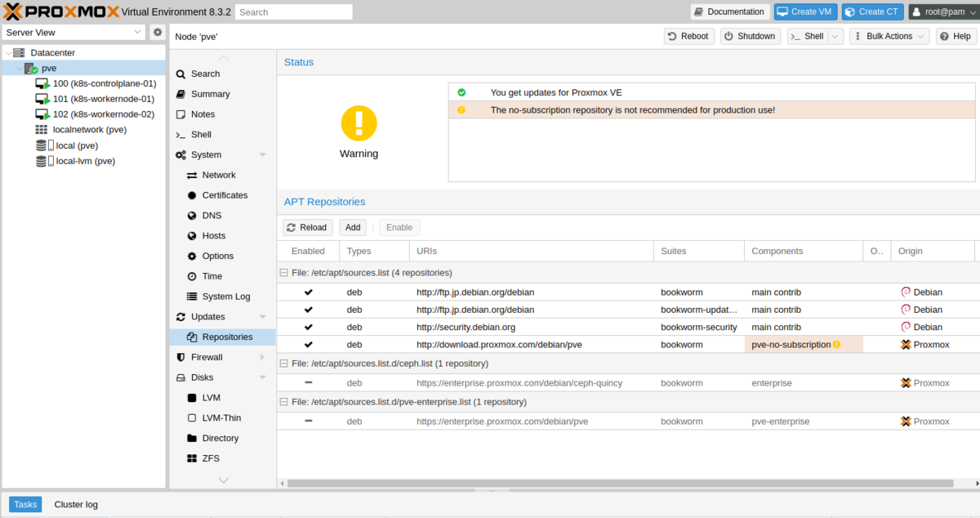The height and width of the screenshot is (518, 980).
Task: Select VM 102 k8s-workernode-02 monitor icon
Action: pos(42,115)
